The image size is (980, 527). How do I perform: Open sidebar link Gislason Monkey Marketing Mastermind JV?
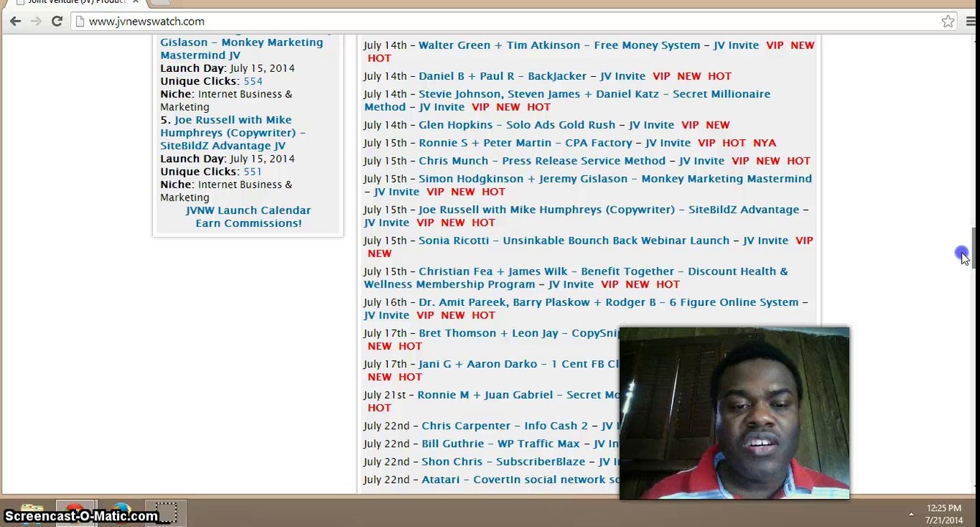[242, 49]
